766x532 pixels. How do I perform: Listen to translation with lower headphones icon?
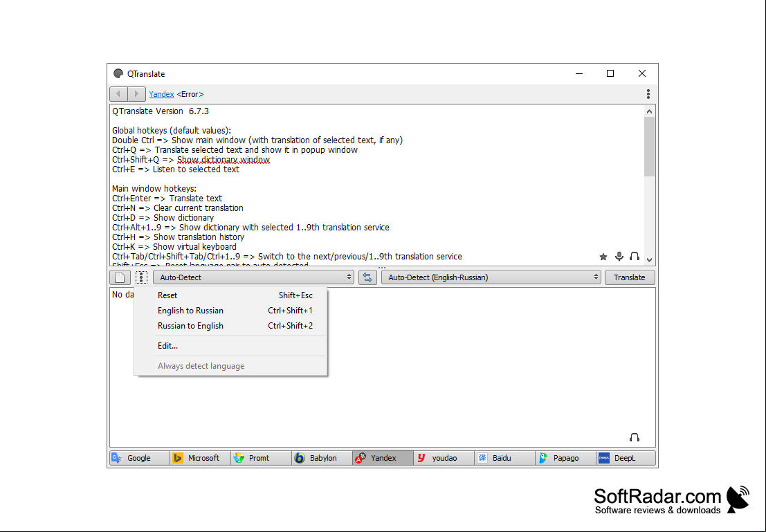(634, 437)
